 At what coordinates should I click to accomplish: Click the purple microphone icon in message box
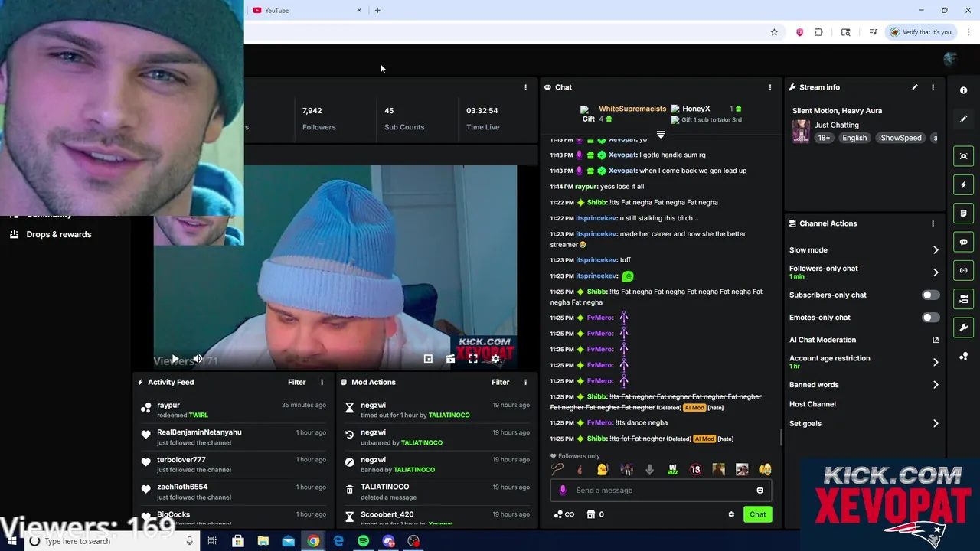(x=563, y=491)
